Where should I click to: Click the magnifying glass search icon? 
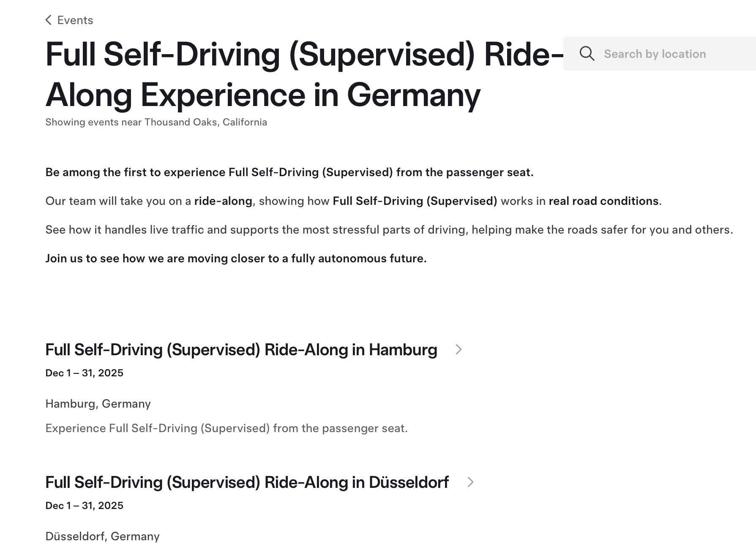[587, 54]
